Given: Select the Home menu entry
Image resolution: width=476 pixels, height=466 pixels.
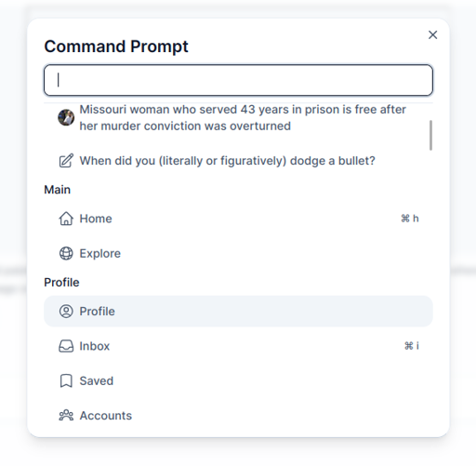Looking at the screenshot, I should 238,219.
